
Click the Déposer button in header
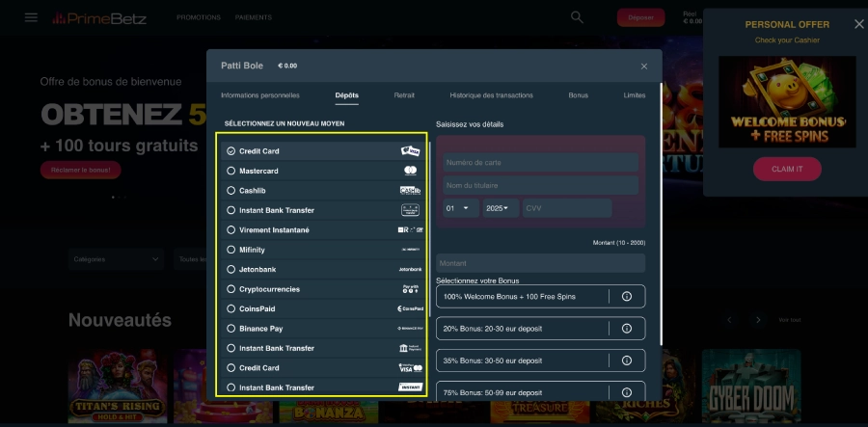coord(640,17)
